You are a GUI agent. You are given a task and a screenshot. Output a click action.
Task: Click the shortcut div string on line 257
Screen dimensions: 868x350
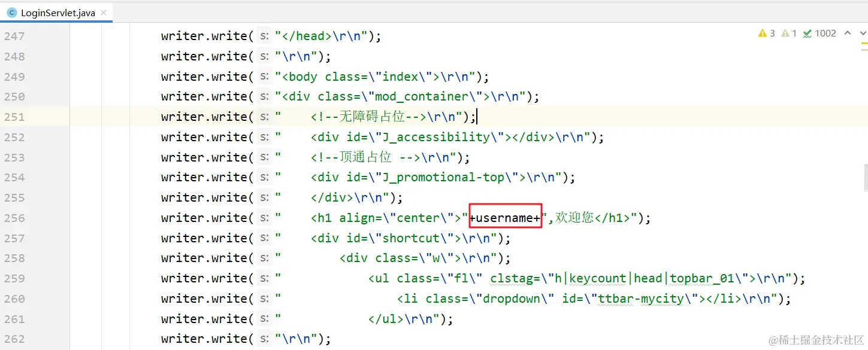386,239
